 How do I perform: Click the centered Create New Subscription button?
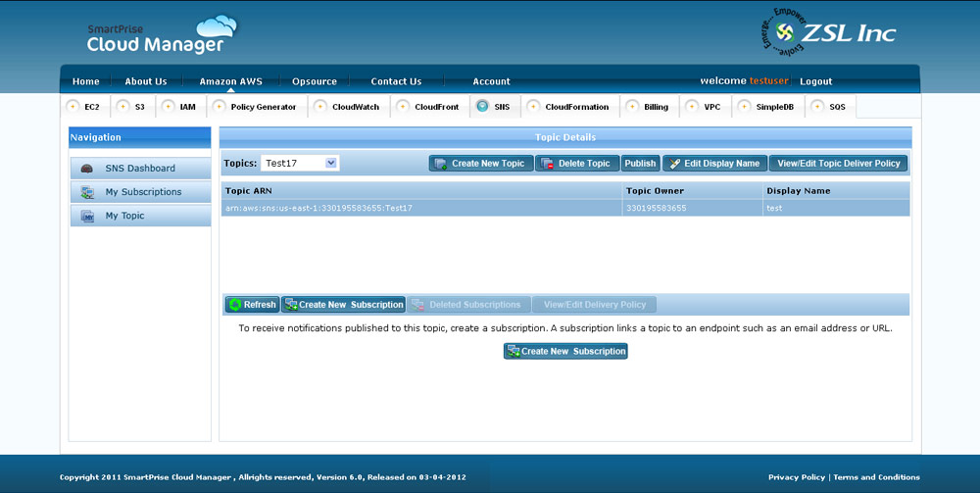[x=565, y=351]
